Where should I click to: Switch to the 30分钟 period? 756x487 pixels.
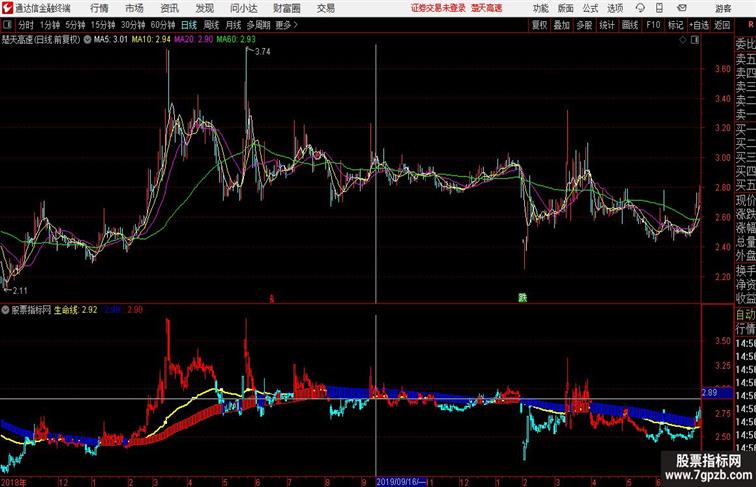point(133,25)
